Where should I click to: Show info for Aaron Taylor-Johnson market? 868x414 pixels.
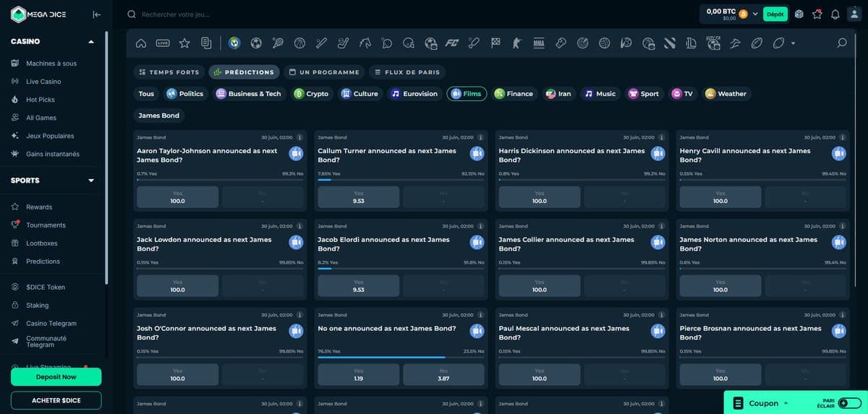[299, 137]
